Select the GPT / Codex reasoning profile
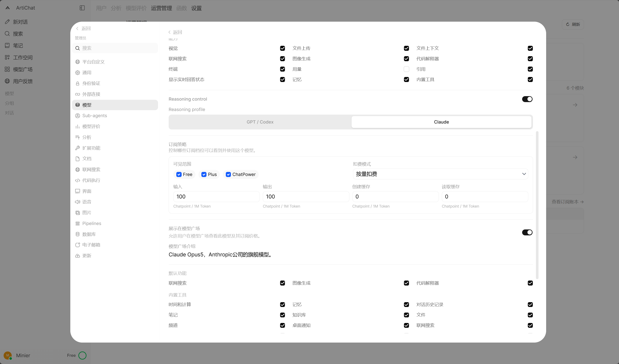The width and height of the screenshot is (619, 364). click(260, 122)
